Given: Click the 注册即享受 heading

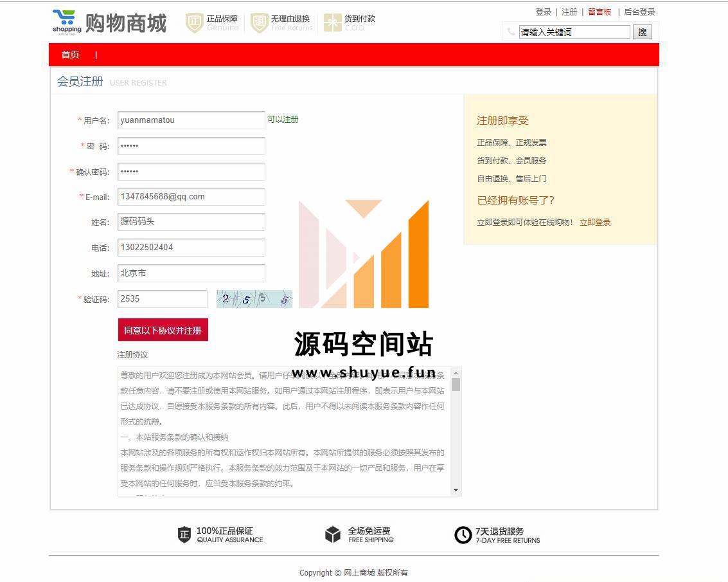Looking at the screenshot, I should click(x=502, y=121).
